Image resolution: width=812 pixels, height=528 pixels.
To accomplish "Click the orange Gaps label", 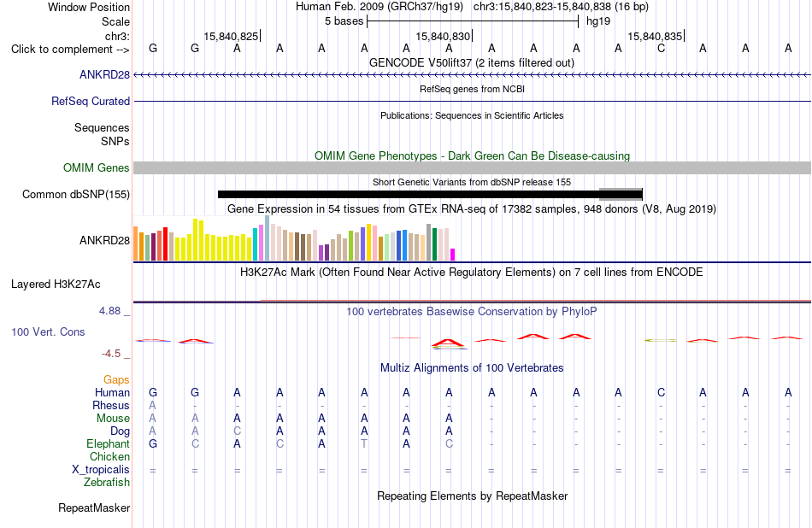I will [116, 380].
